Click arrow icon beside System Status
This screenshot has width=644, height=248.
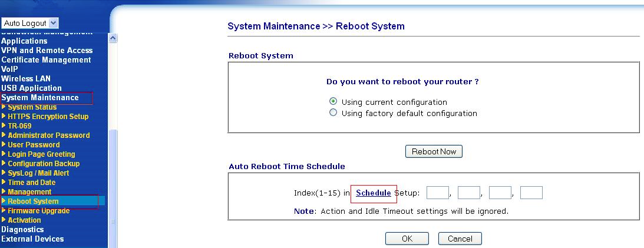(4, 107)
